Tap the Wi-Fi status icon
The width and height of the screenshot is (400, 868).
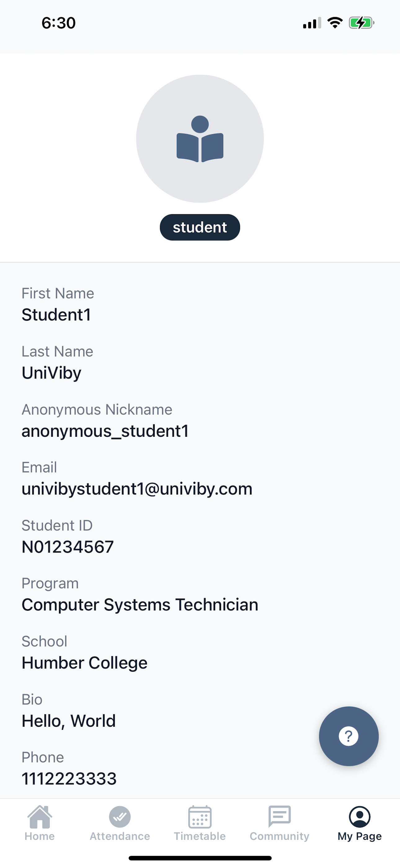(x=335, y=23)
